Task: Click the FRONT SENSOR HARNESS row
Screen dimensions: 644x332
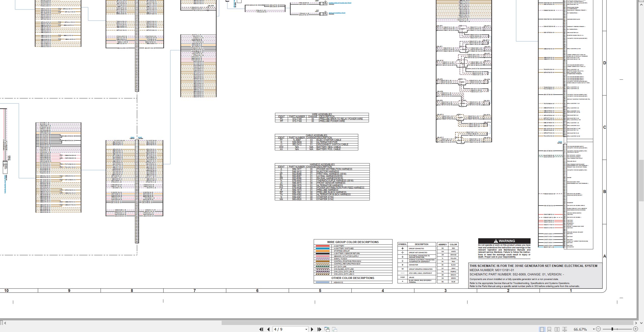Action: 322,183
